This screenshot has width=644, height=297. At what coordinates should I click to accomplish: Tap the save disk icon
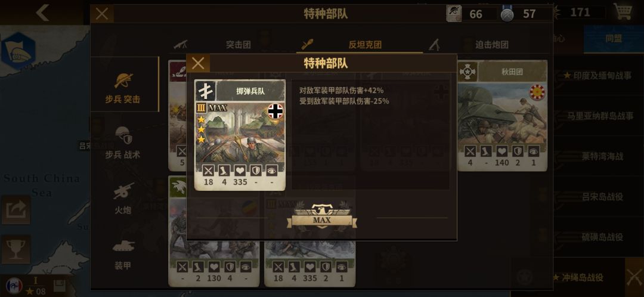pos(60,286)
